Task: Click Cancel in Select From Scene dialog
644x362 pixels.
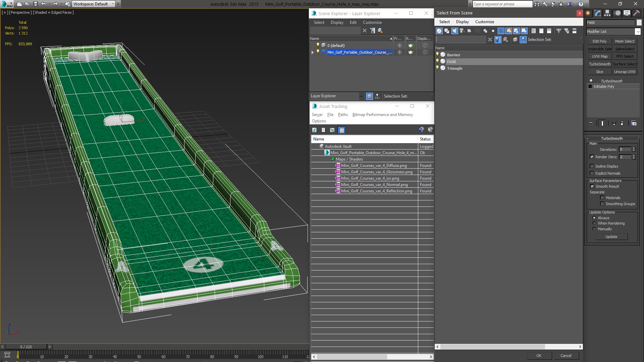Action: 566,356
